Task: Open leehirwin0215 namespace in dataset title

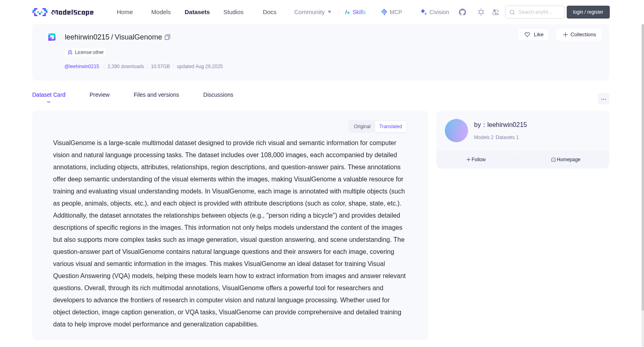Action: (87, 37)
